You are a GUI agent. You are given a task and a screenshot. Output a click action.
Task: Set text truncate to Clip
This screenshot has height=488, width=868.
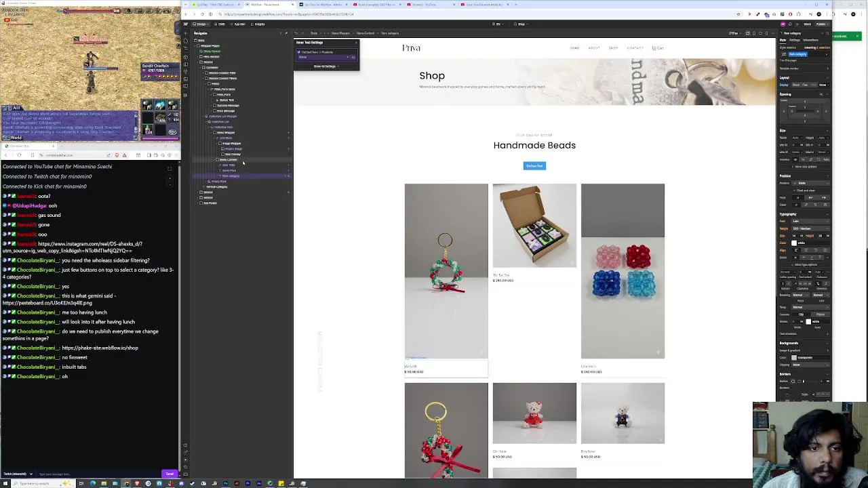[x=802, y=314]
